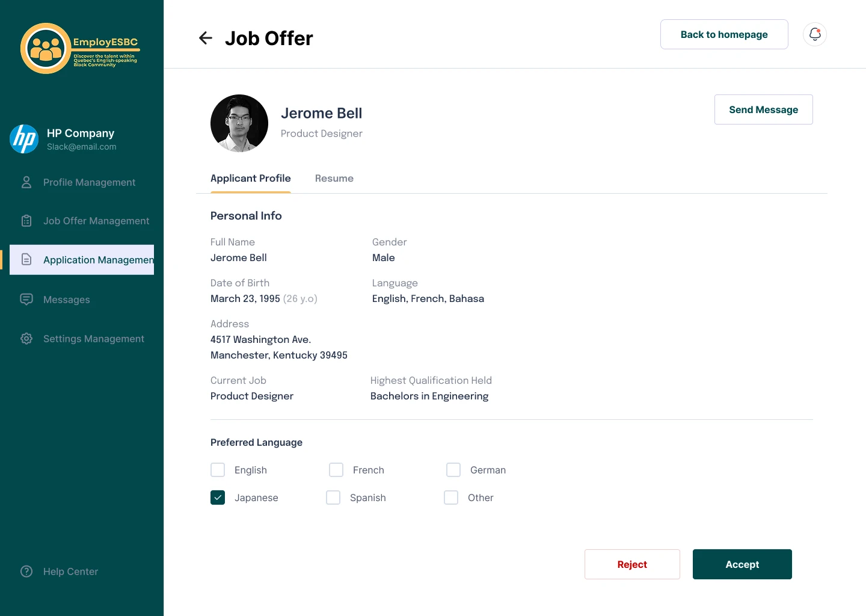Click the back arrow beside Job Offer
Viewport: 866px width, 616px height.
[206, 38]
